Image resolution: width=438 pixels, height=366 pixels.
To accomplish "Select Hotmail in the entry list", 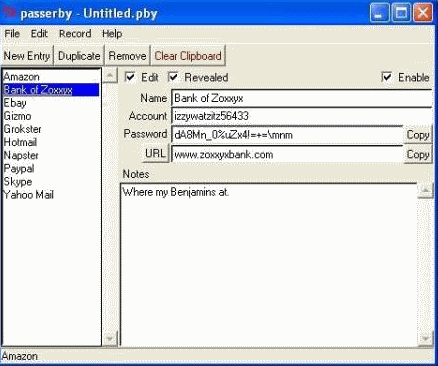I will [x=51, y=142].
